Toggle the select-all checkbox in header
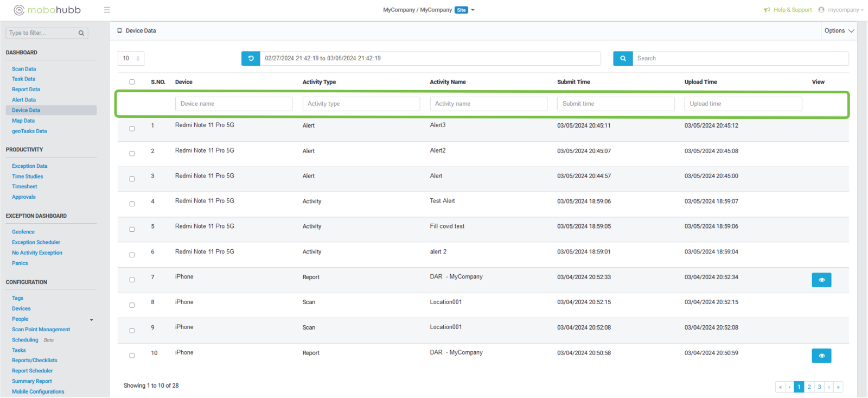The height and width of the screenshot is (398, 868). pos(132,82)
